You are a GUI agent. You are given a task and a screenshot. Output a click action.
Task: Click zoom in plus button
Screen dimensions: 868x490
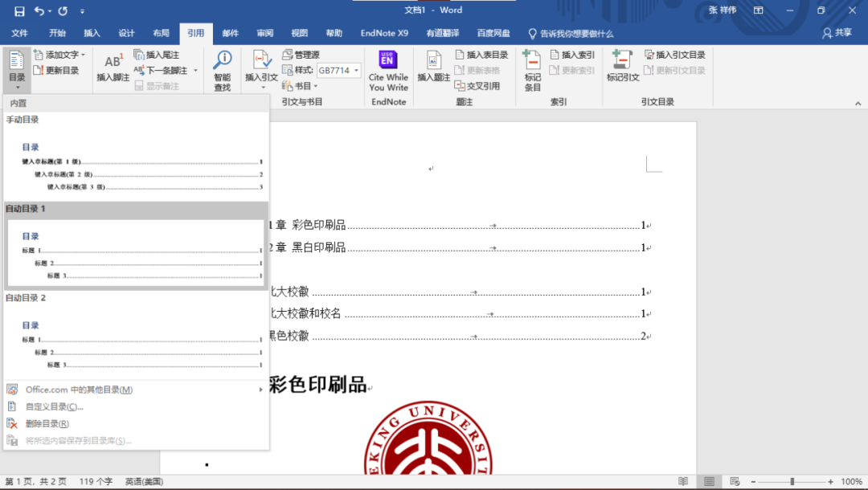(831, 482)
